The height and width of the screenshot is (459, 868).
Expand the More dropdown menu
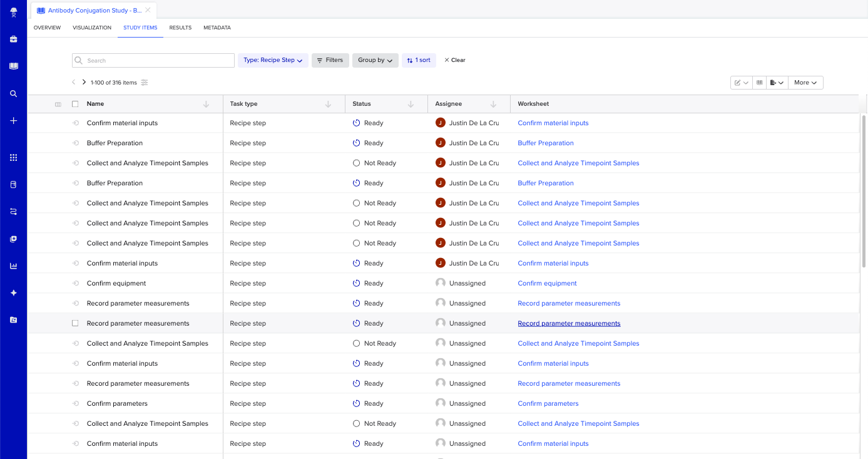pyautogui.click(x=805, y=83)
